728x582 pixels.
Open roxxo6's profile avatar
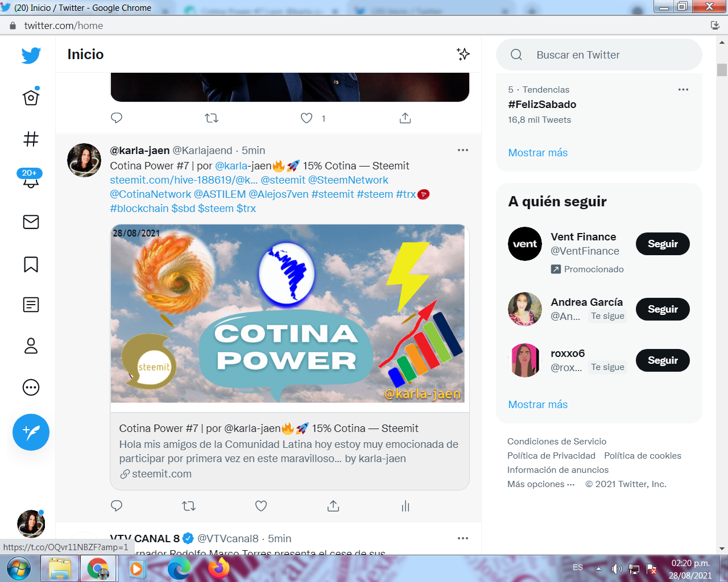(525, 360)
